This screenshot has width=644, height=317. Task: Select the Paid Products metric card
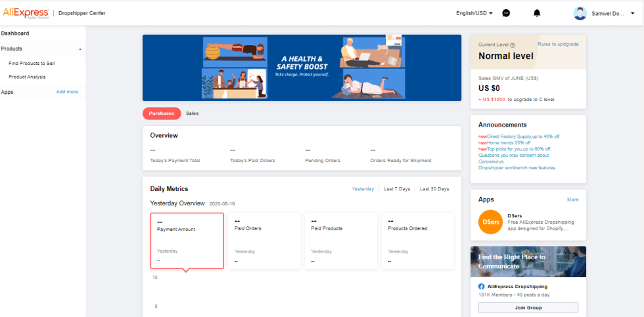[x=341, y=241]
